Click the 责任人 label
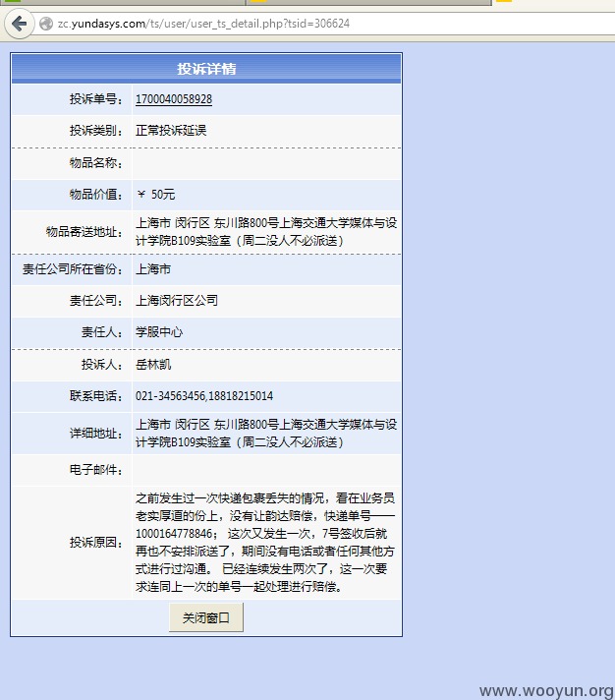This screenshot has height=700, width=615. (x=101, y=332)
